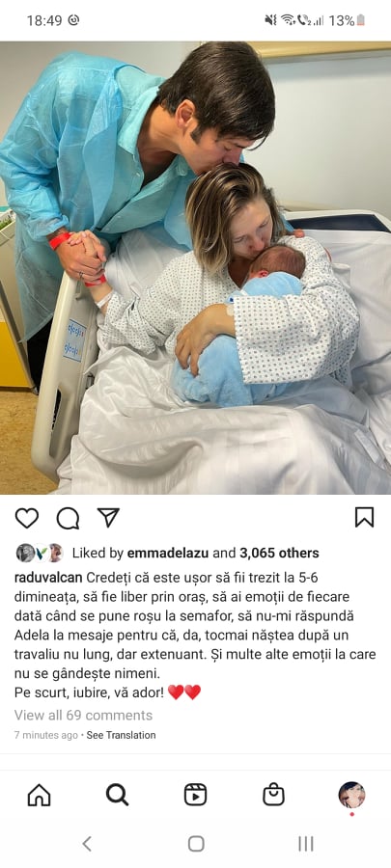The height and width of the screenshot is (868, 391).
Task: Tap See Translation link
Action: 121,735
